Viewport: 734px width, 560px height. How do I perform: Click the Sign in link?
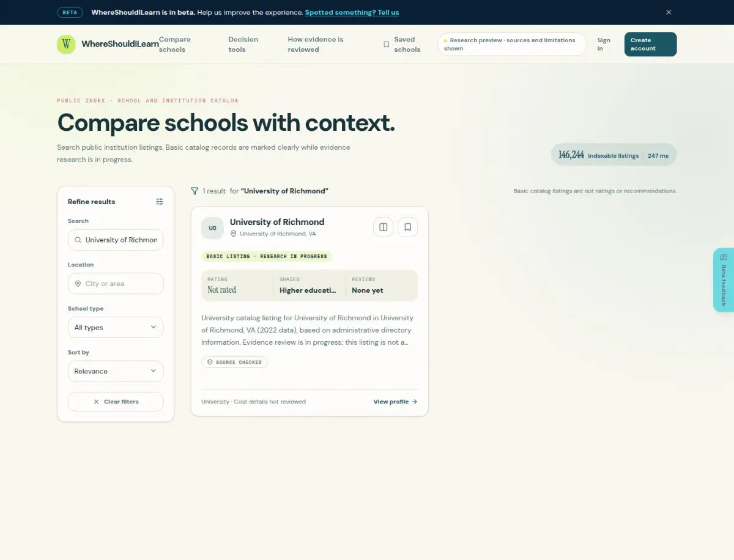point(604,44)
